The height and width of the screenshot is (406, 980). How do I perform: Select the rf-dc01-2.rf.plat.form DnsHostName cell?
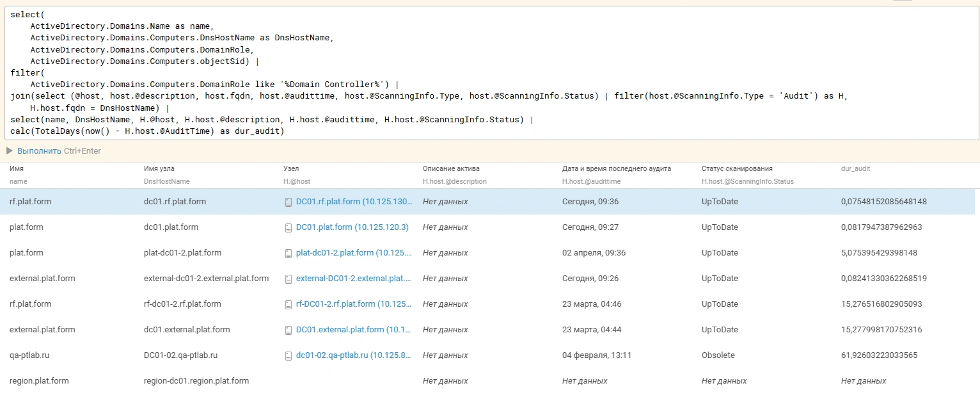[183, 304]
